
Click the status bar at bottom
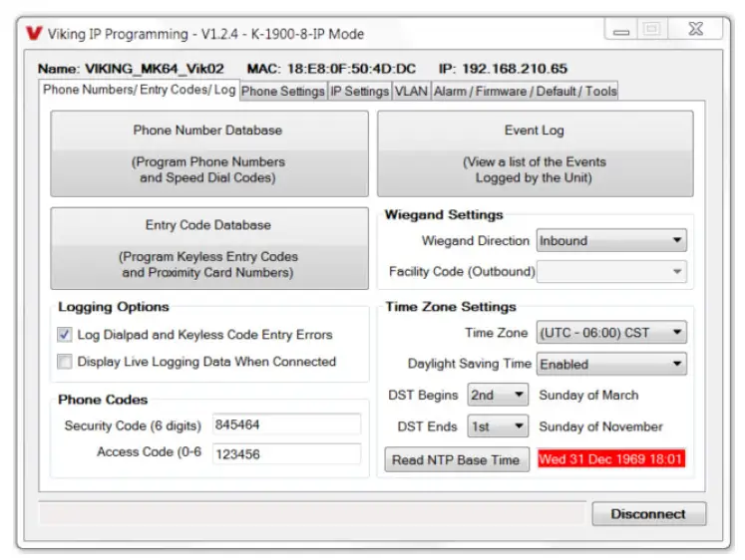[312, 513]
